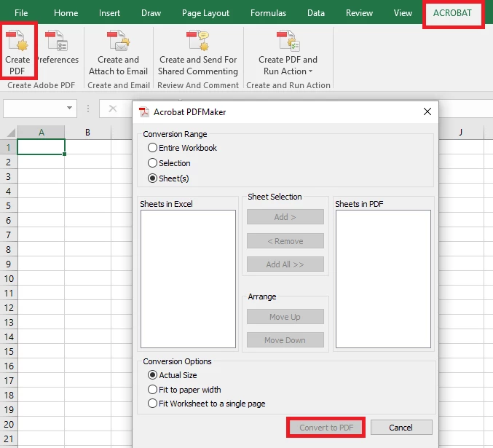This screenshot has height=448, width=493.
Task: Click the Convert to PDF button
Action: 326,428
